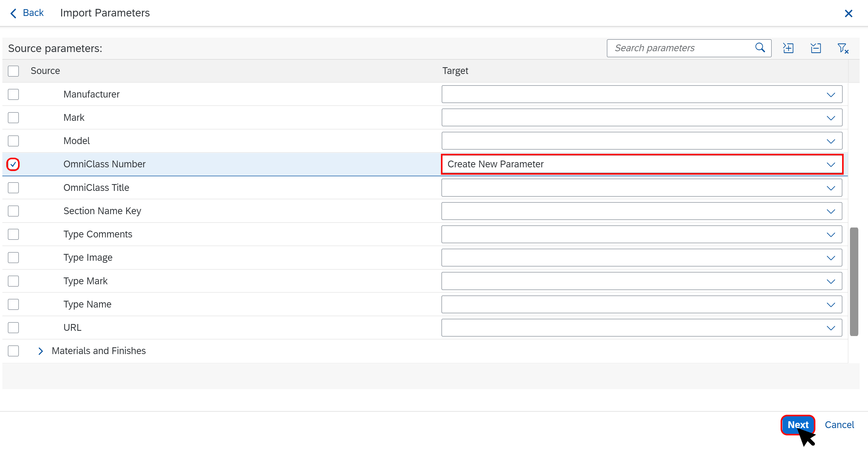The image size is (868, 449).
Task: Click the Source column header
Action: (x=45, y=71)
